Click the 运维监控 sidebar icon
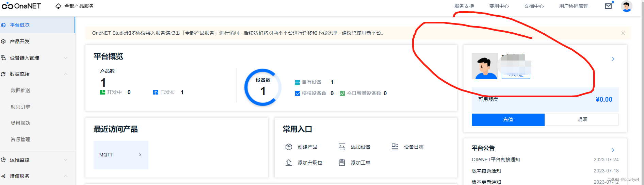The image size is (644, 185). 3,160
